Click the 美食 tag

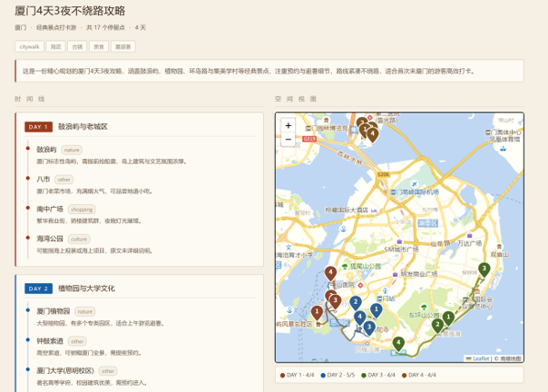(99, 46)
